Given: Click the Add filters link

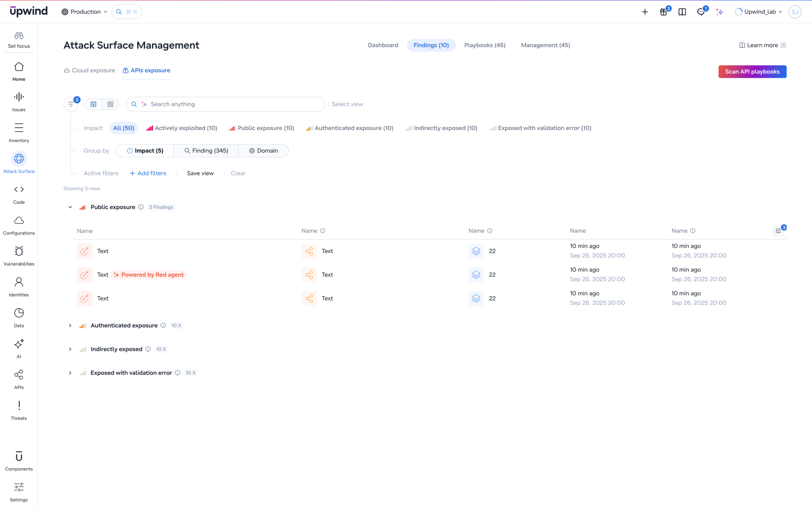Looking at the screenshot, I should pos(148,173).
